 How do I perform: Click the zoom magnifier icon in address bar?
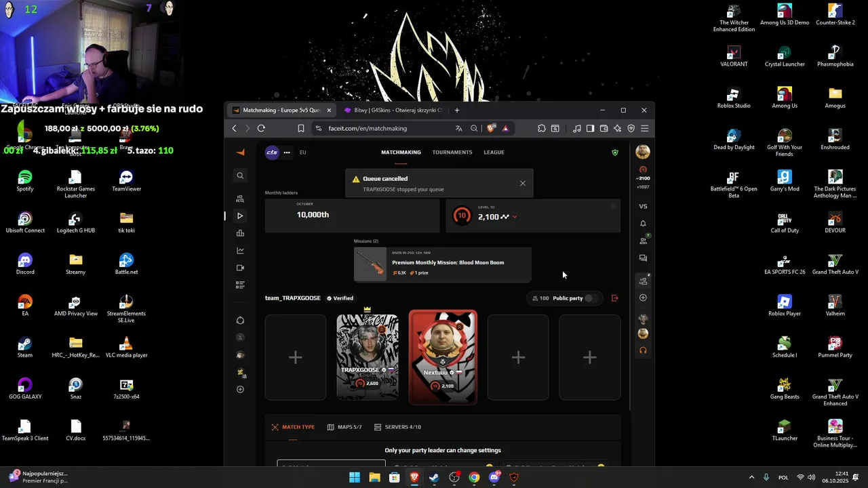(x=474, y=128)
